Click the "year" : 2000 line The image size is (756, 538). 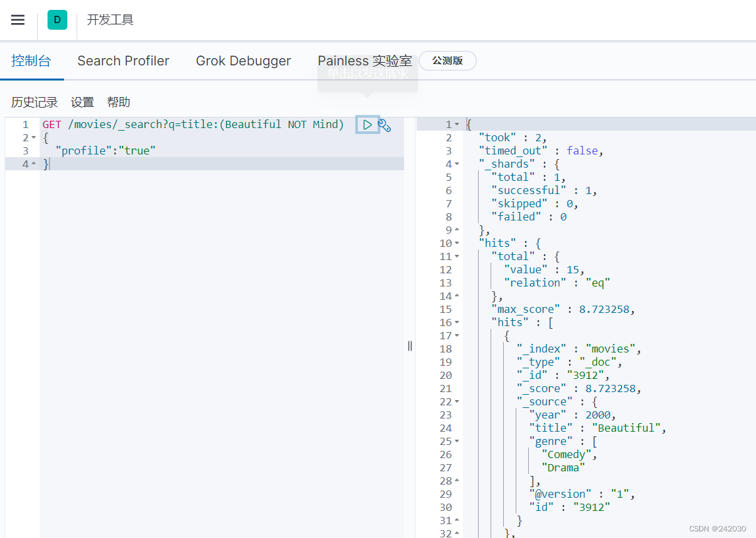click(573, 415)
